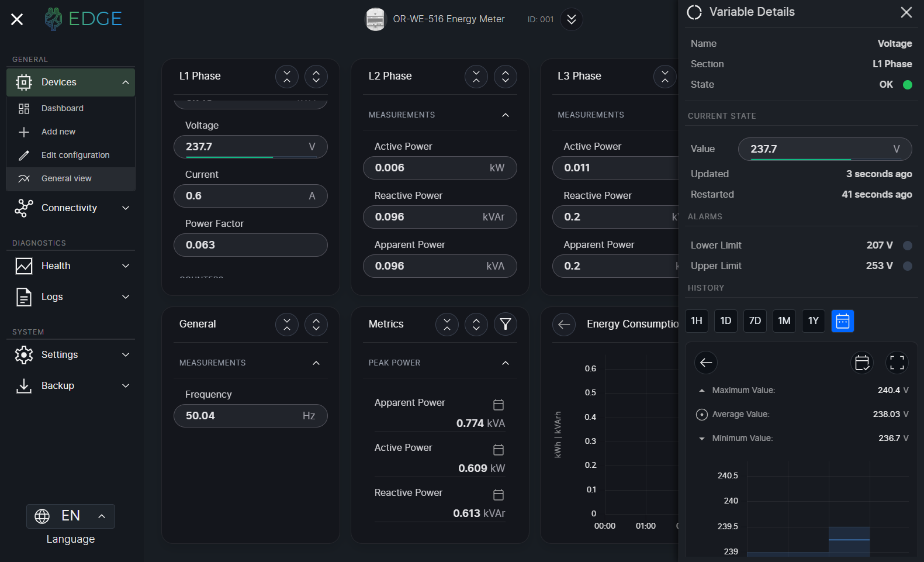
Task: Select the 1M history range
Action: 784,321
